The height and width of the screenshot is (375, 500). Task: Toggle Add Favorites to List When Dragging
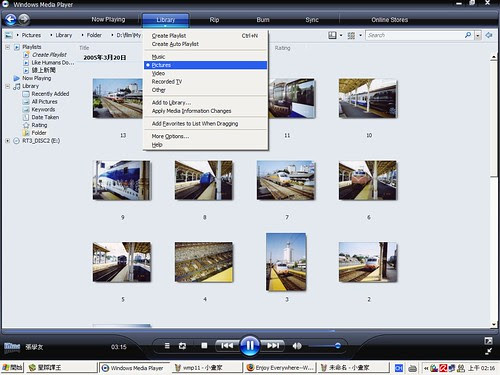pyautogui.click(x=205, y=124)
